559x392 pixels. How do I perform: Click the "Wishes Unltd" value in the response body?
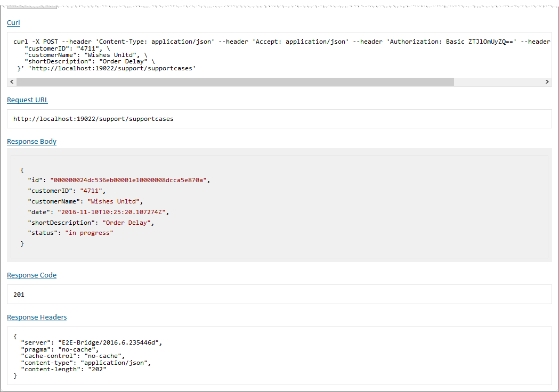coord(114,201)
